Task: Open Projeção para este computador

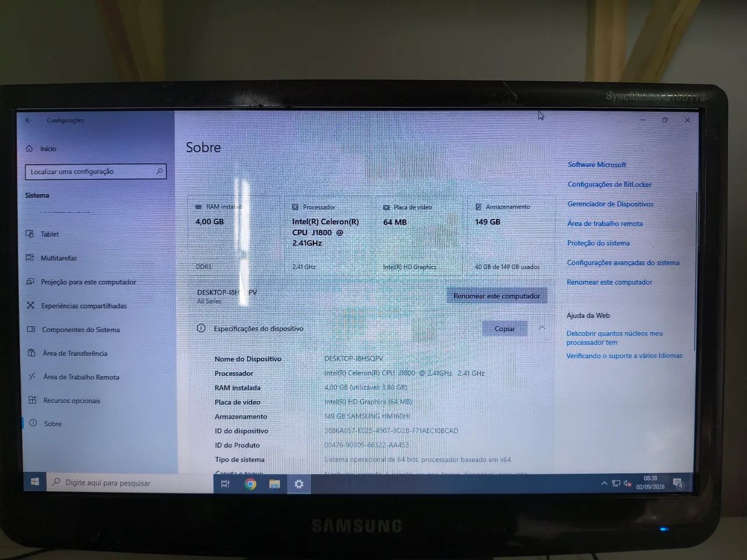Action: [x=81, y=282]
